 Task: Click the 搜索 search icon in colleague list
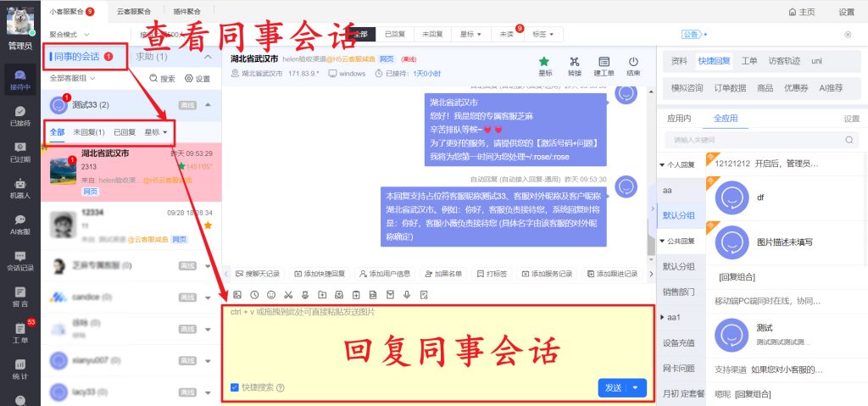tap(162, 79)
